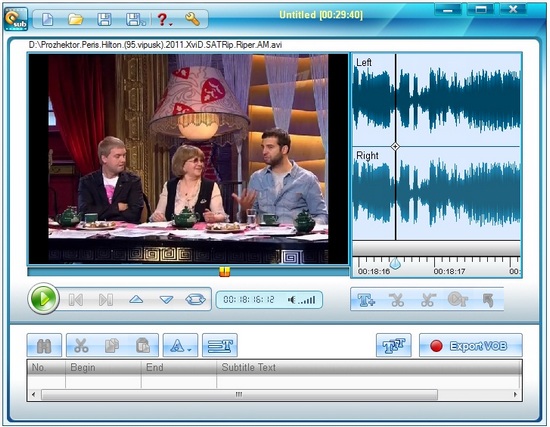Viewport: 550px width, 427px height.
Task: Click the waveform timeline position marker
Action: pyautogui.click(x=395, y=263)
